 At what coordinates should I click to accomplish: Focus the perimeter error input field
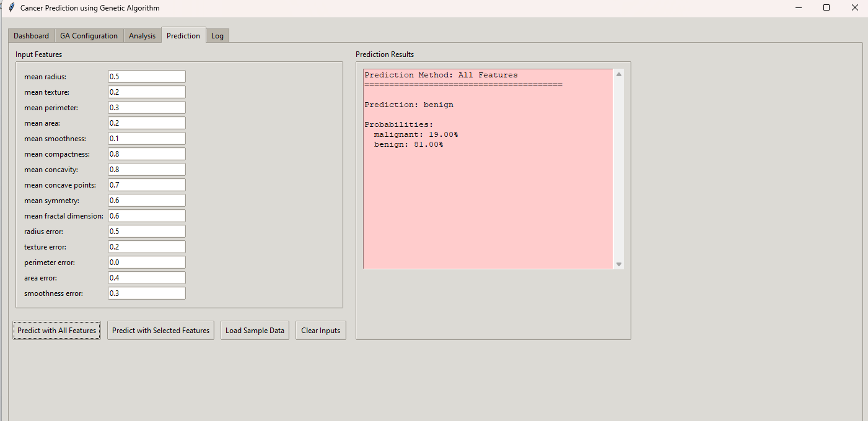[x=146, y=263]
